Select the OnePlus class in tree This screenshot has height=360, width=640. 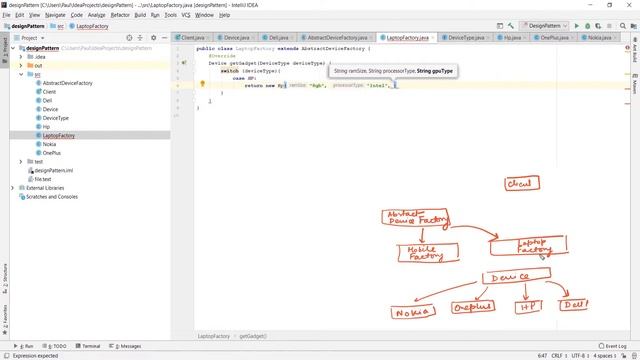point(51,153)
